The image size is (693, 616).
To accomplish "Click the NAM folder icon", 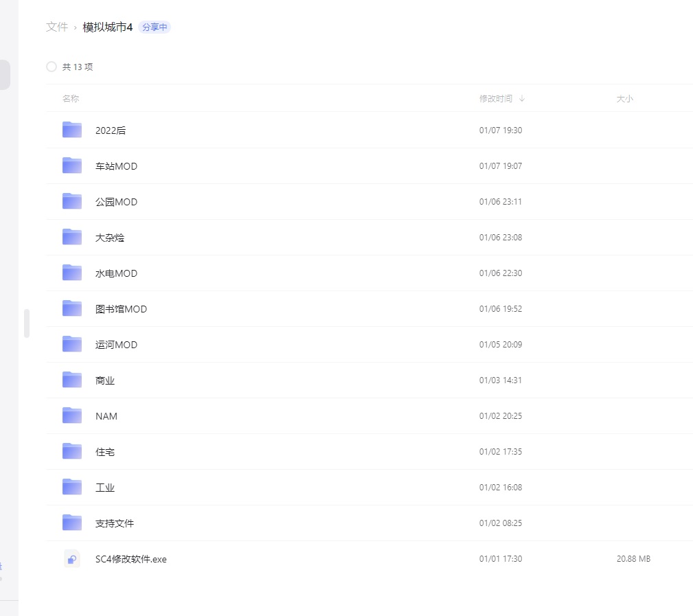I will [72, 415].
